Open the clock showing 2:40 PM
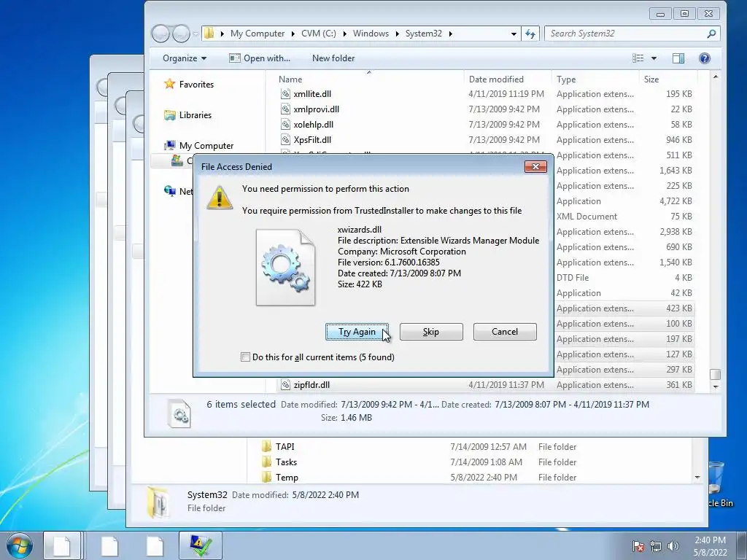Screen dimensions: 747x560 (x=710, y=546)
